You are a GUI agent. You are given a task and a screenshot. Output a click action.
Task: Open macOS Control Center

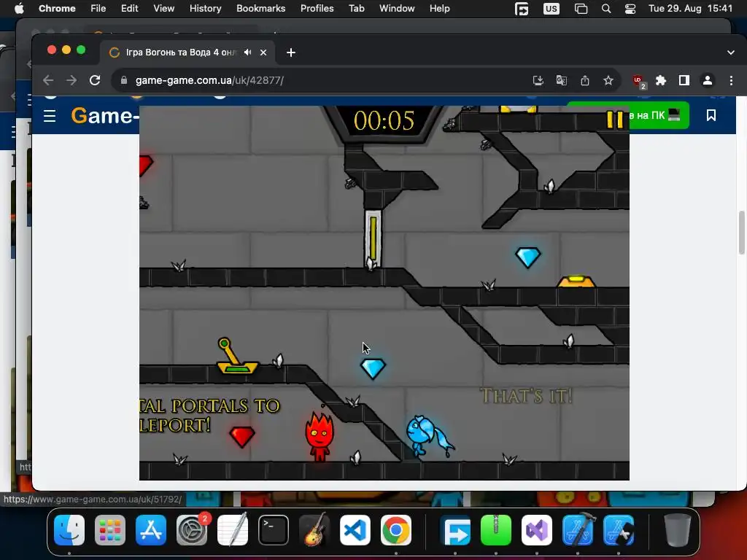(630, 9)
